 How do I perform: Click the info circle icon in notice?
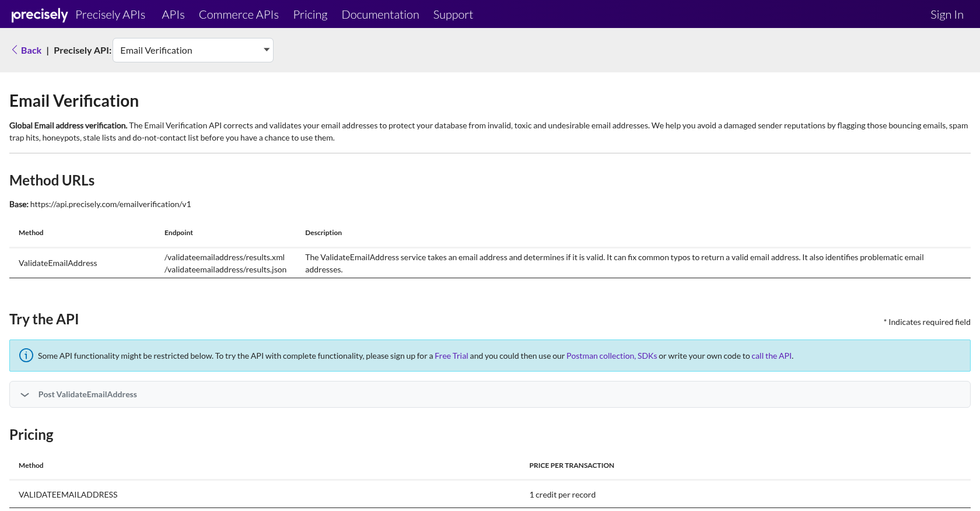tap(26, 355)
